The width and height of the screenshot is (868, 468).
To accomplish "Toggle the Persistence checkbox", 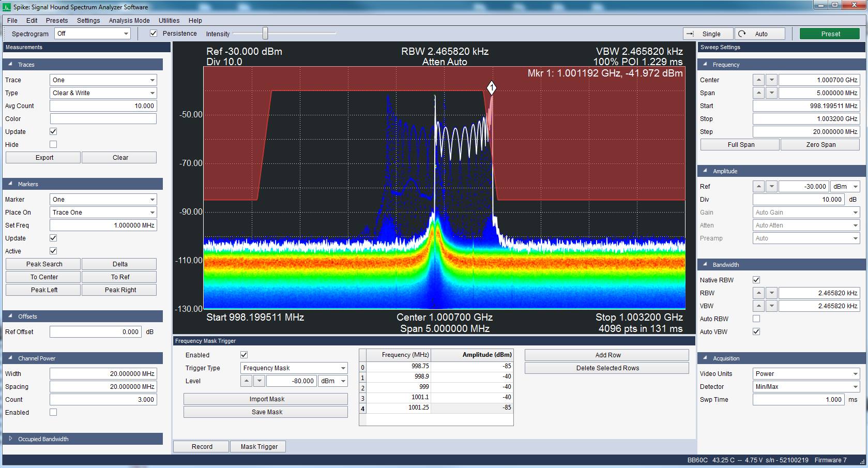I will 154,33.
